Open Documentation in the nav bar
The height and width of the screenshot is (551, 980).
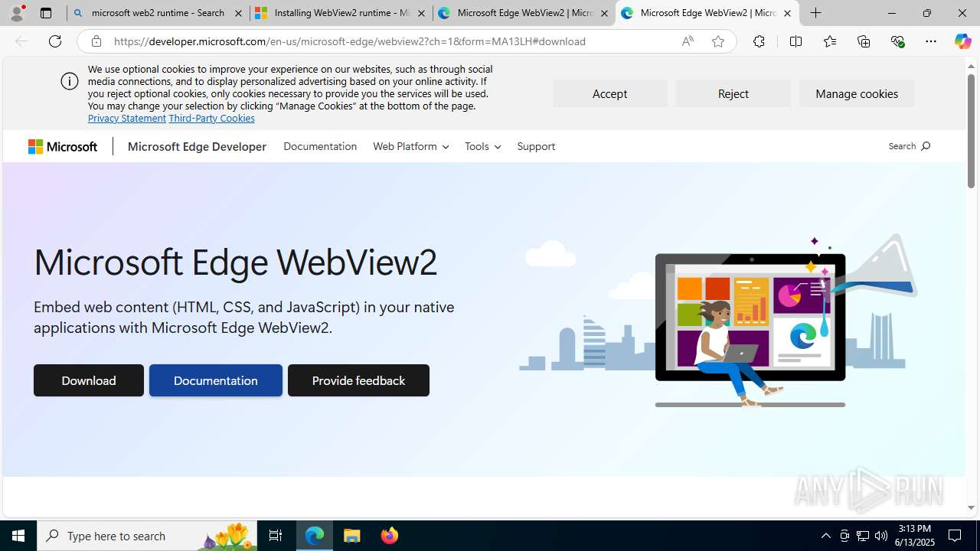click(320, 146)
